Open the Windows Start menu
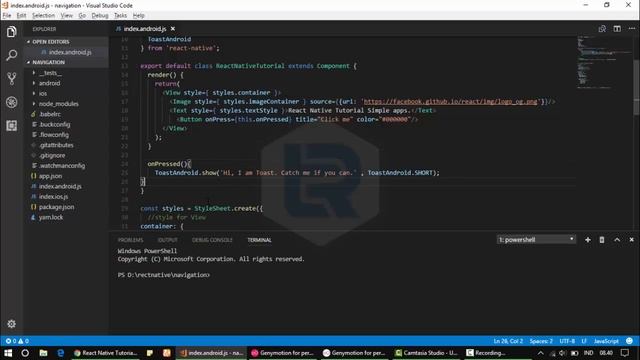This screenshot has height=360, width=640. click(x=8, y=353)
